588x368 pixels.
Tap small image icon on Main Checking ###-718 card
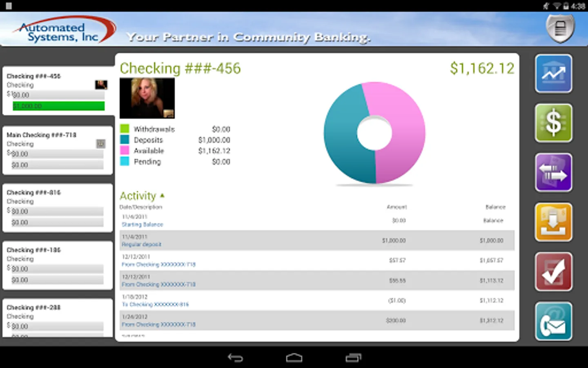[100, 144]
